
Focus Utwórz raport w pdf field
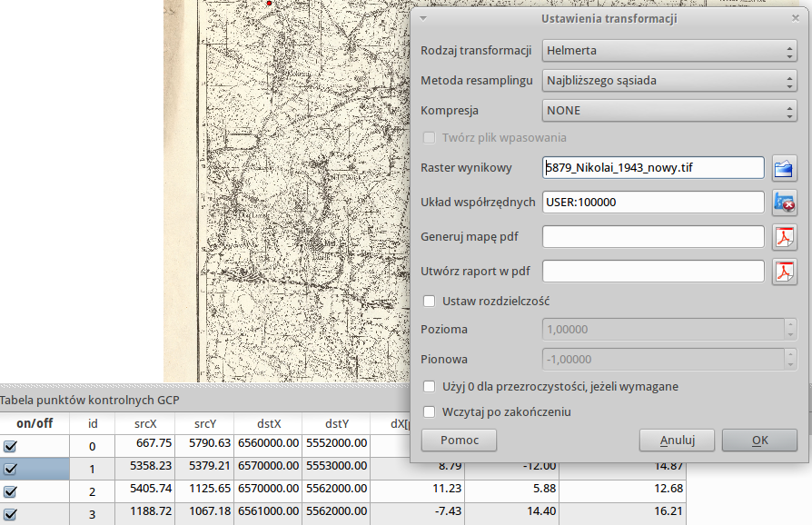click(653, 272)
